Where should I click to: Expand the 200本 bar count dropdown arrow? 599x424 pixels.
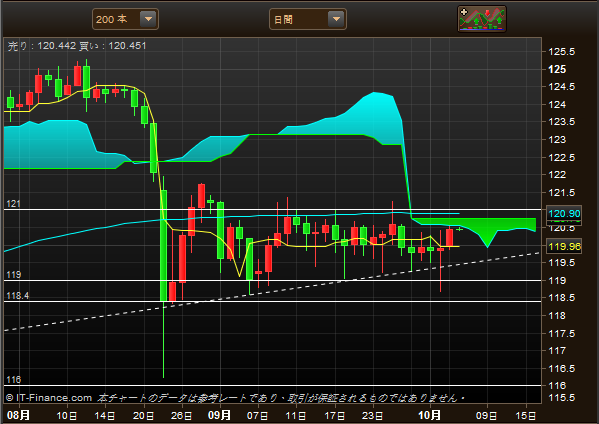coord(148,19)
